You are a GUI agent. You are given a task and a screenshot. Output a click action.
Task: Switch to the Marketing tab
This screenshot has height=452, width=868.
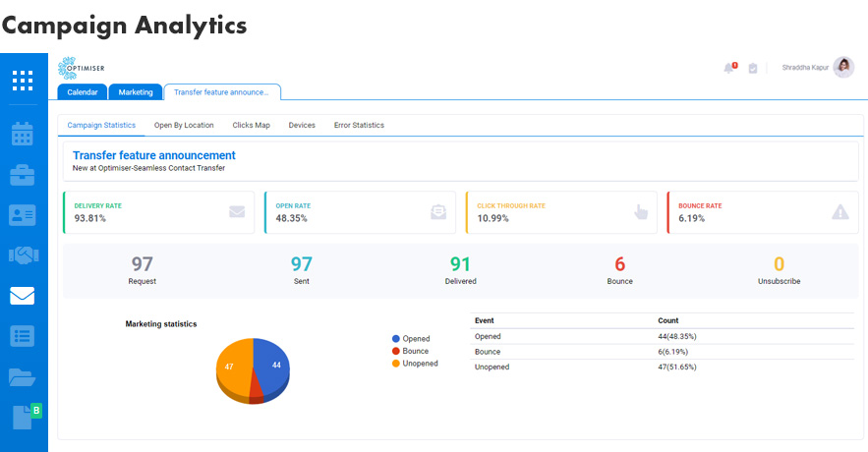[x=136, y=92]
